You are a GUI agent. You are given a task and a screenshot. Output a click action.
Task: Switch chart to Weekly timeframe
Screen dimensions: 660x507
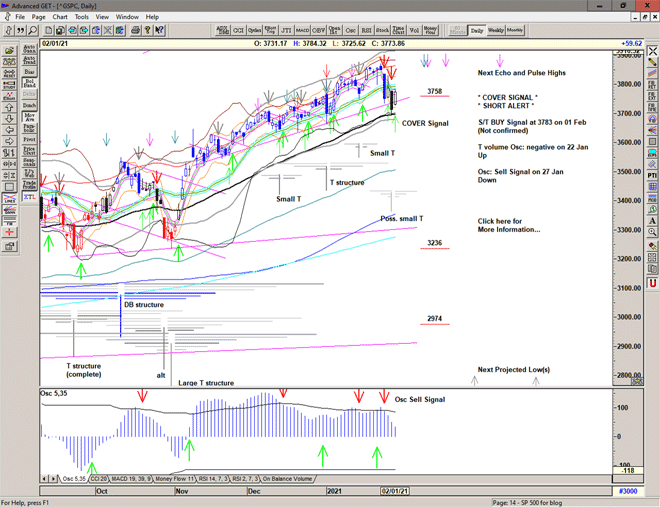[x=496, y=31]
